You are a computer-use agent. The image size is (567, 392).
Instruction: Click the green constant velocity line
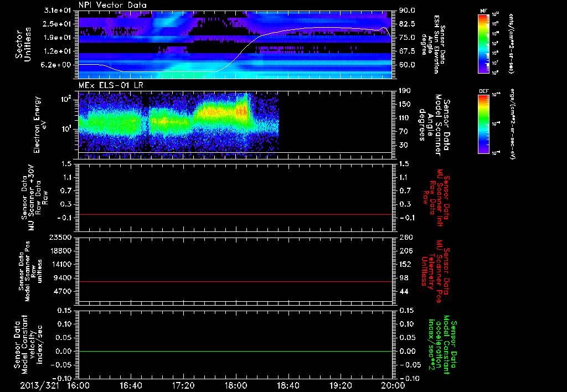click(x=235, y=351)
